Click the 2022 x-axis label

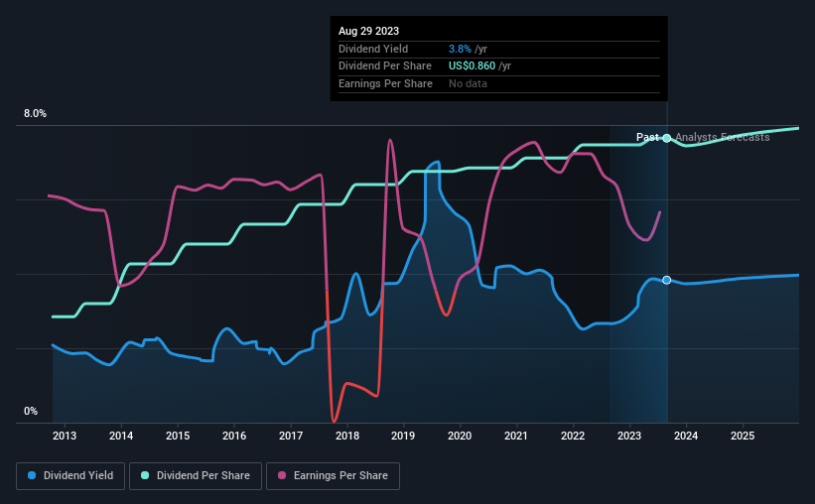(573, 436)
